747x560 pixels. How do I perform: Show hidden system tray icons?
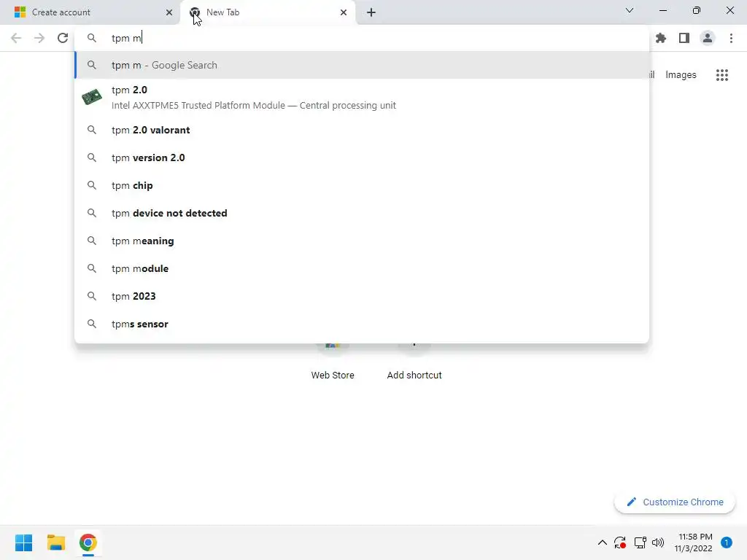[602, 542]
